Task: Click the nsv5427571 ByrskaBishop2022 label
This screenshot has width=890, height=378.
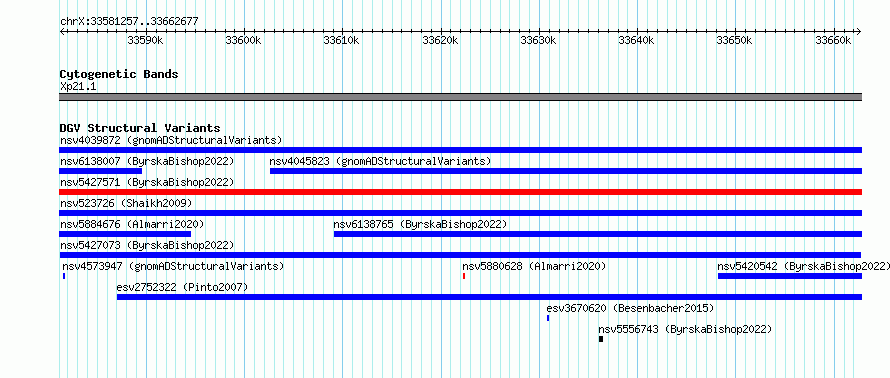Action: pyautogui.click(x=147, y=182)
